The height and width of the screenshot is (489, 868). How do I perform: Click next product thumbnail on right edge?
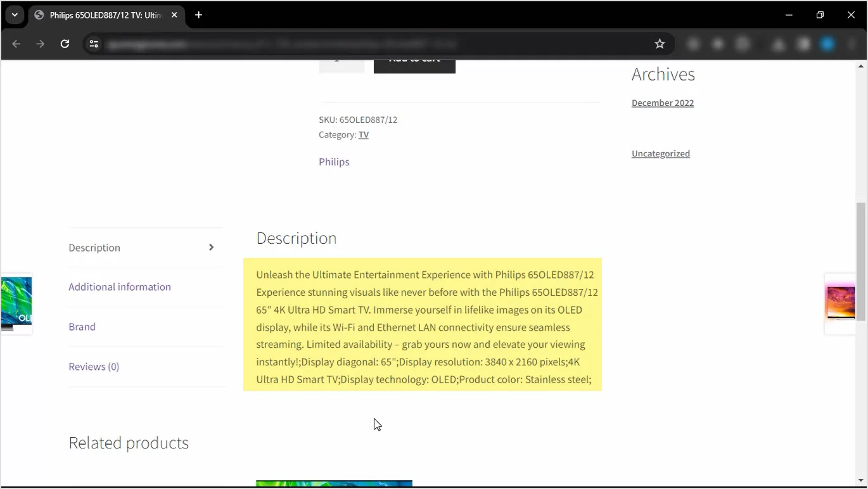point(841,304)
